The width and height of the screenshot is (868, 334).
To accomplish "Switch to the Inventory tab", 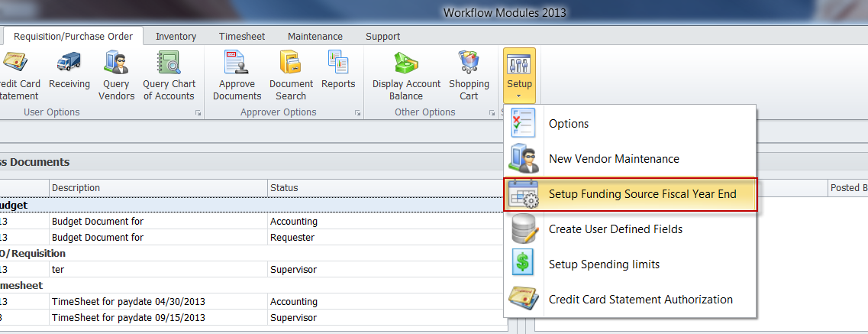I will 176,36.
